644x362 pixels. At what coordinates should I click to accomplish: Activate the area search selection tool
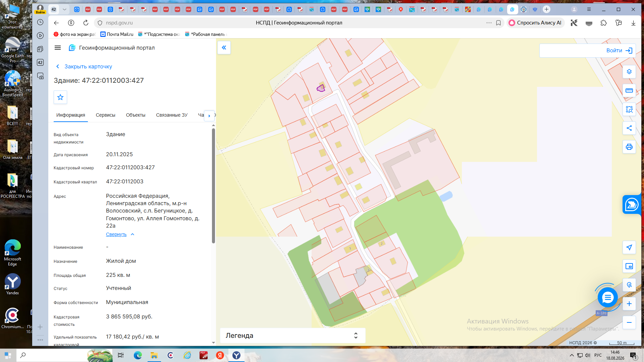coord(629,109)
